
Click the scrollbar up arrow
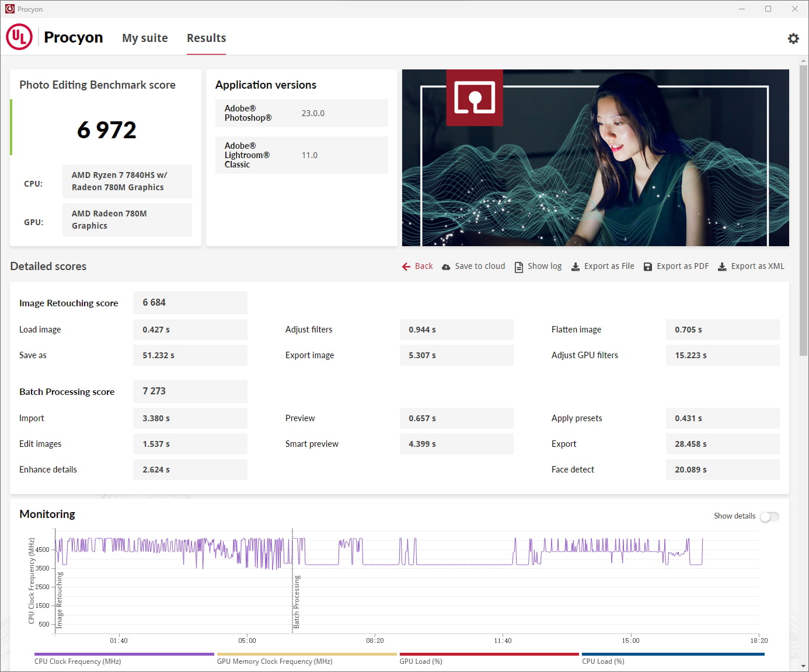[x=804, y=61]
